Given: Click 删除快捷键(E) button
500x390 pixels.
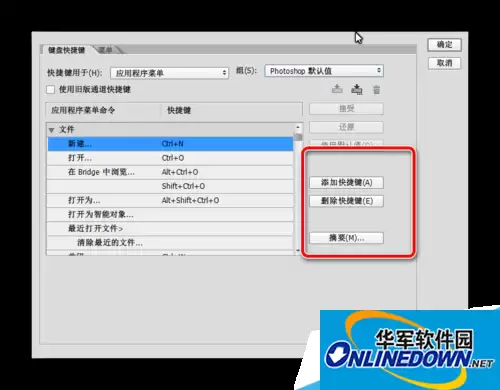Looking at the screenshot, I should [x=347, y=201].
